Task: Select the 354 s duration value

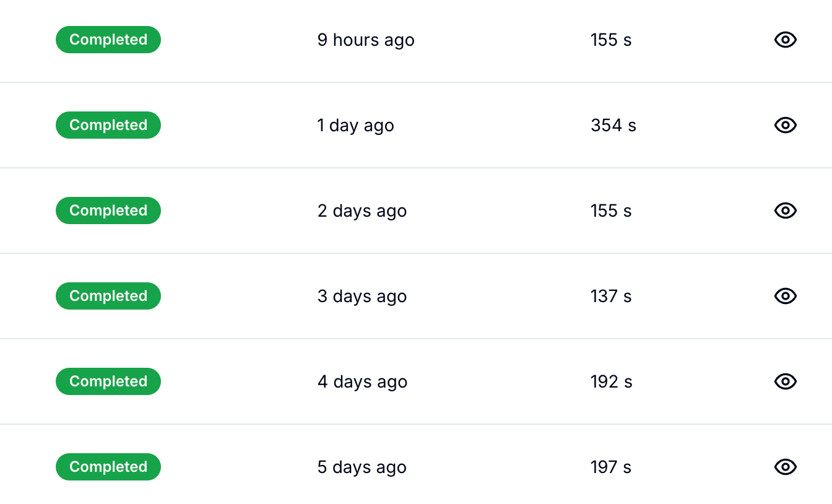Action: tap(613, 126)
